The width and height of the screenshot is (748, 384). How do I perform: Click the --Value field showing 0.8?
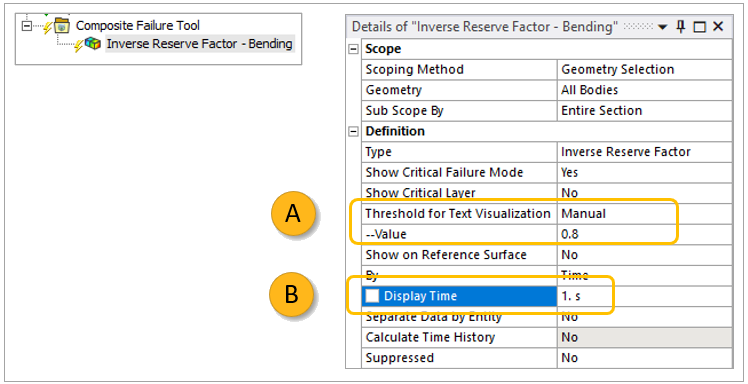(644, 234)
